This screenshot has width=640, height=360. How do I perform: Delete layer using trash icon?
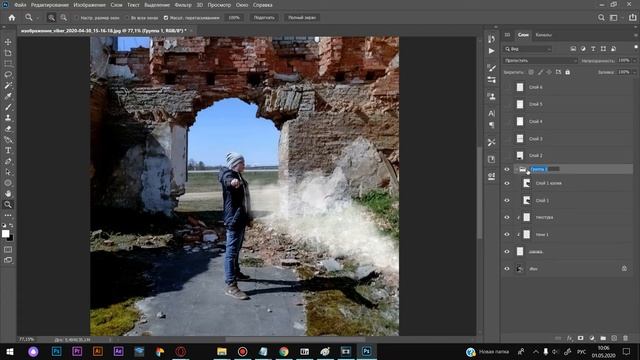click(x=625, y=338)
